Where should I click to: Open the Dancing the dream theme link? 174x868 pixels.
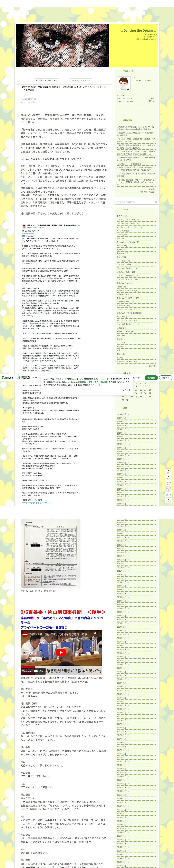(127, 309)
